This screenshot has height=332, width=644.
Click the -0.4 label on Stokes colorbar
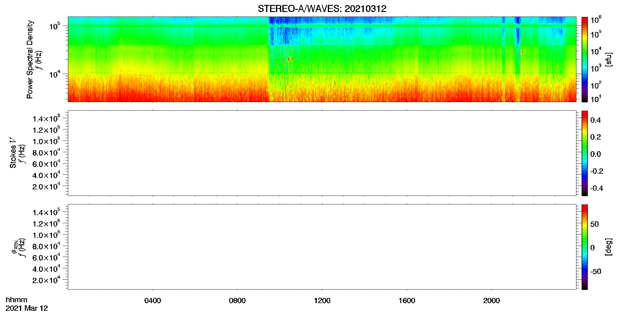597,188
